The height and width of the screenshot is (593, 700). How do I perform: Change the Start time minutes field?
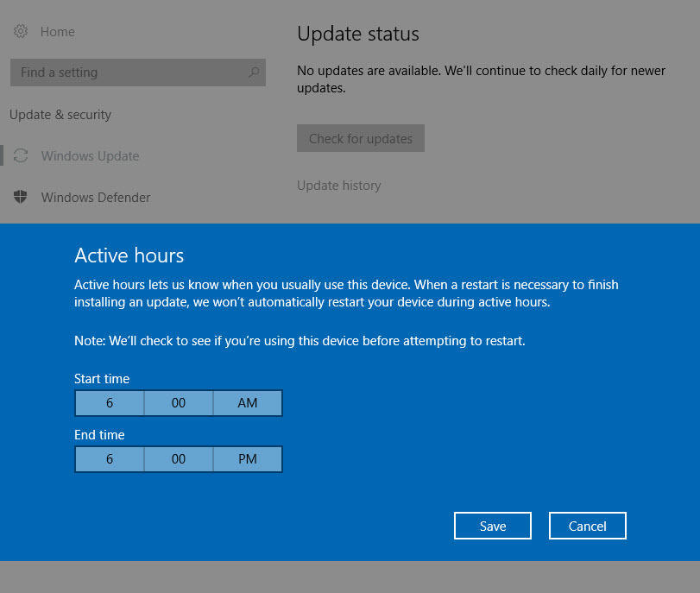[179, 403]
